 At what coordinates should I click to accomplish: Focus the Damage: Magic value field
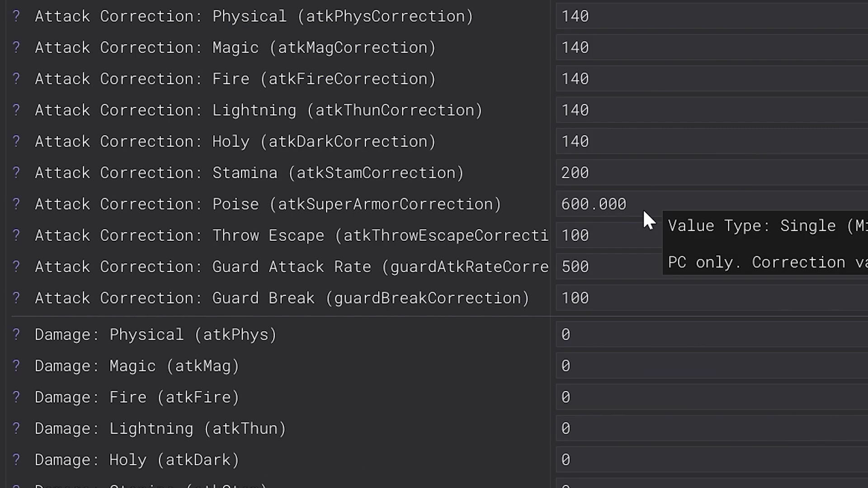710,366
